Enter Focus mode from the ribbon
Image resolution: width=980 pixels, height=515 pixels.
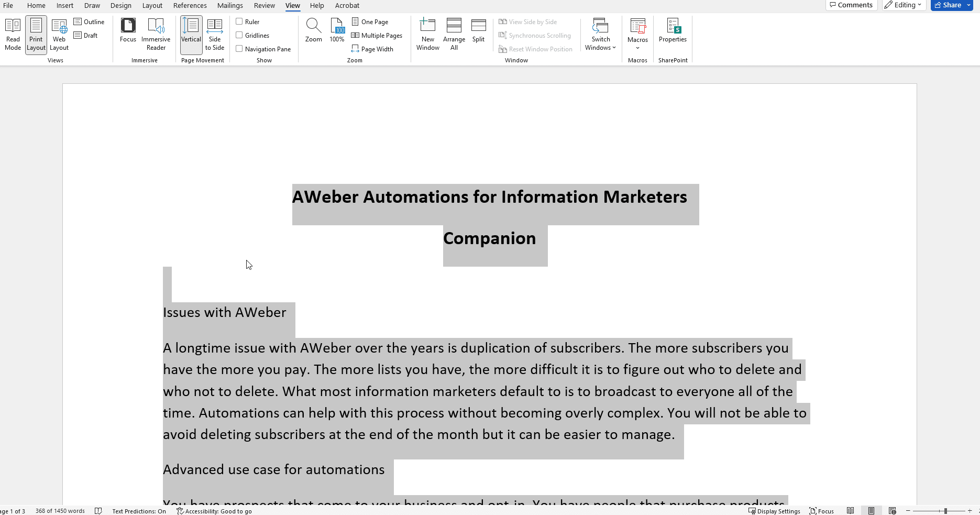128,30
